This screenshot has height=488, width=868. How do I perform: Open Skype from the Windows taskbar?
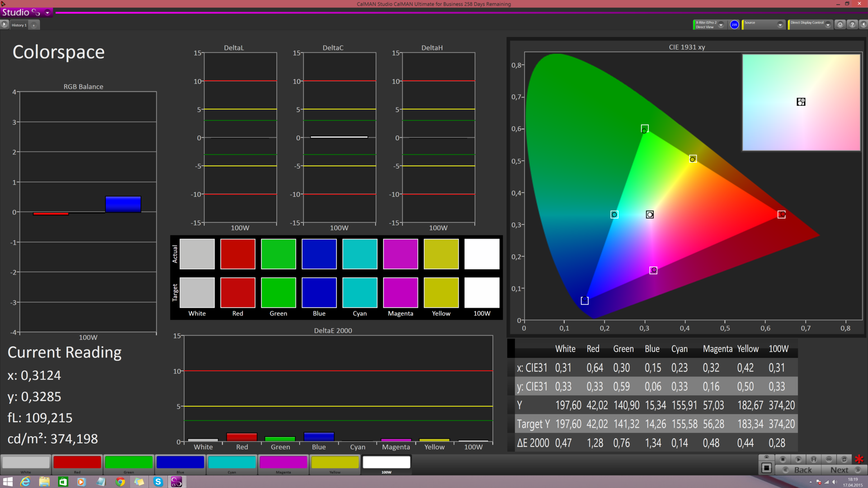tap(158, 482)
